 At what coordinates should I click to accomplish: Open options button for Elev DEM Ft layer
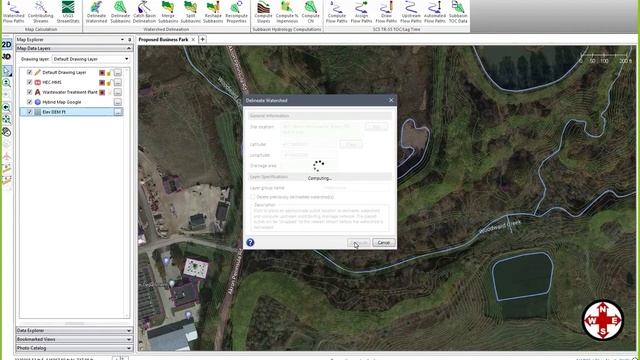118,112
